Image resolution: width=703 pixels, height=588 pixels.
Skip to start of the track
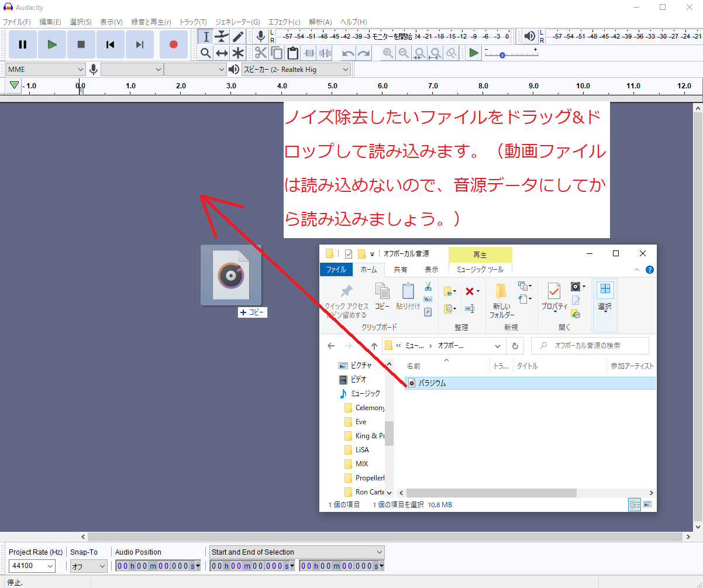click(111, 44)
